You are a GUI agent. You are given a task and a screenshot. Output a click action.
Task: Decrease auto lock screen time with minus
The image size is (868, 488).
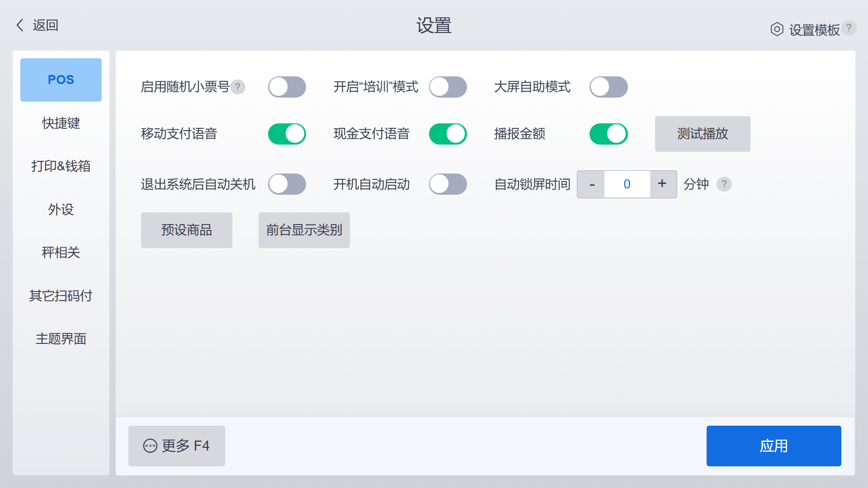click(x=591, y=184)
